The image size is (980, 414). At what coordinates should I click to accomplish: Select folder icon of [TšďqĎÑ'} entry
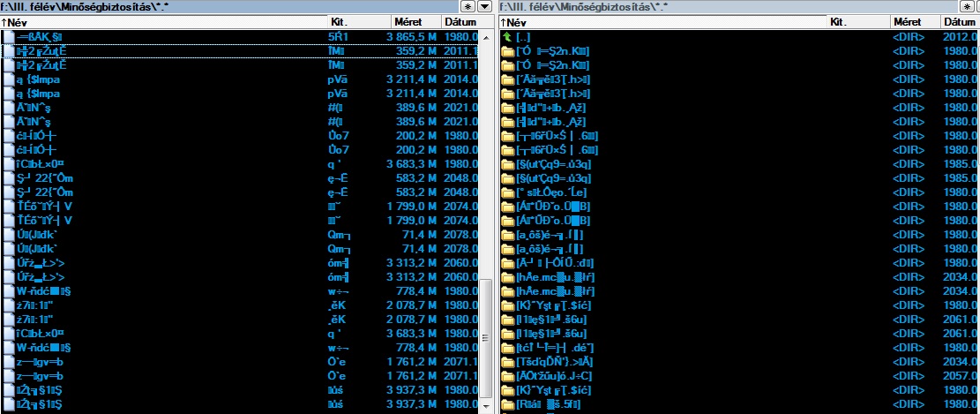pos(507,362)
